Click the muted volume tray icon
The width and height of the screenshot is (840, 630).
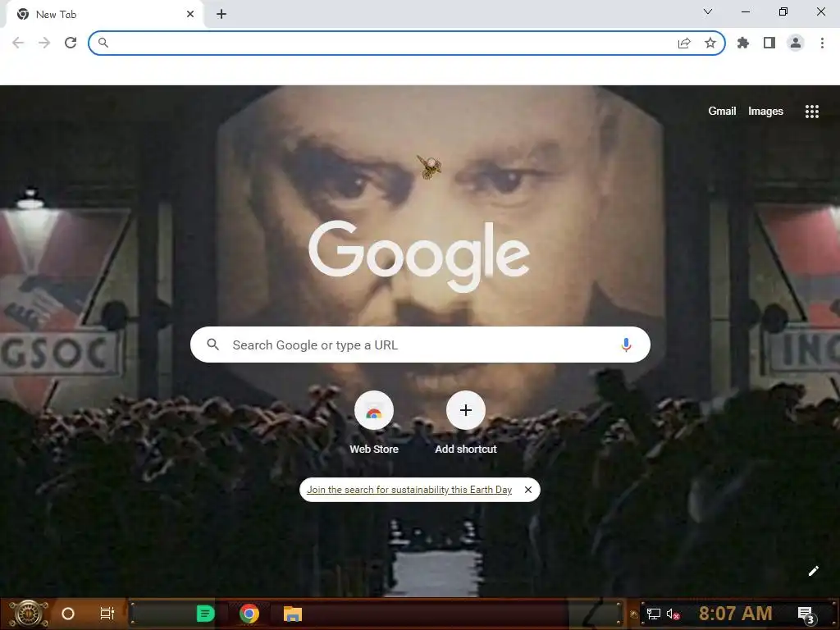pyautogui.click(x=673, y=614)
